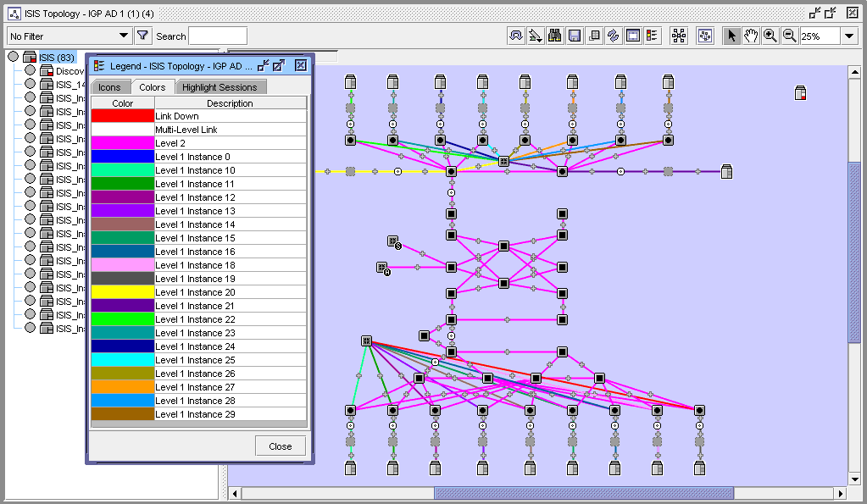This screenshot has width=867, height=504.
Task: Select the isolated red-flagged node at top right
Action: [800, 93]
